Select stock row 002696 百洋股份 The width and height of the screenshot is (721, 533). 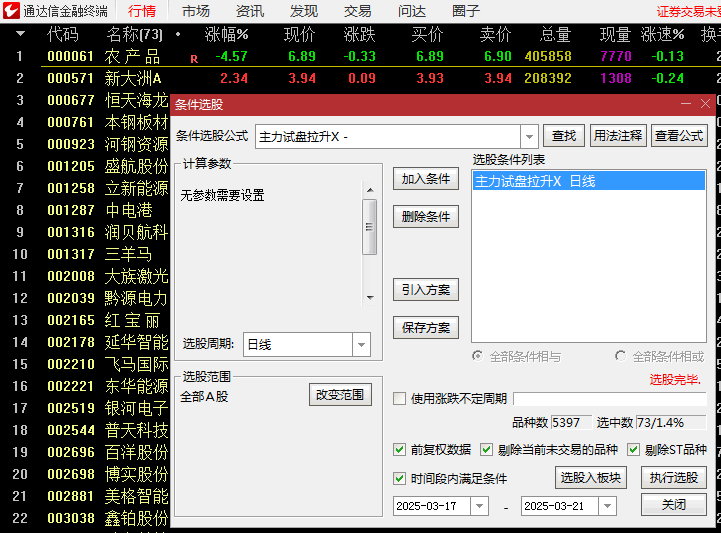coord(85,452)
